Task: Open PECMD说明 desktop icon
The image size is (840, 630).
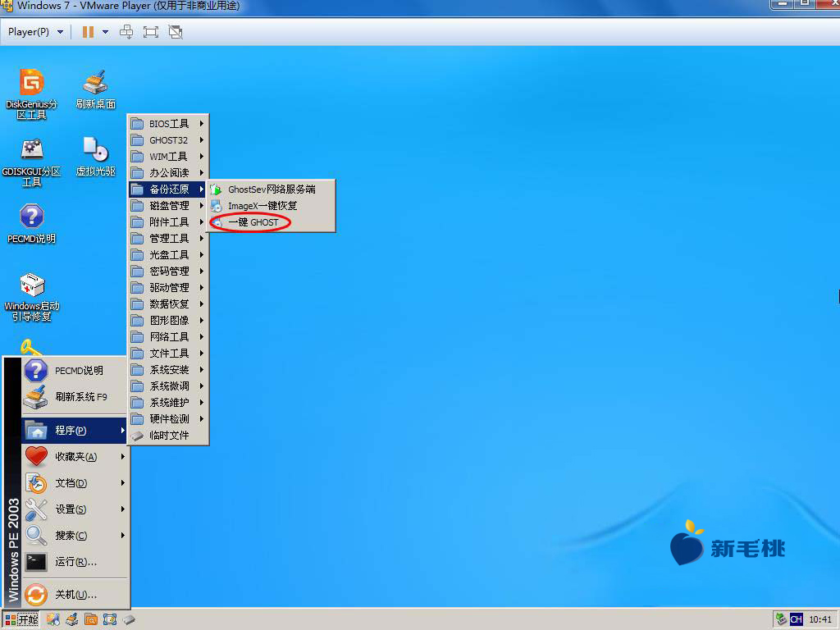Action: click(x=32, y=223)
